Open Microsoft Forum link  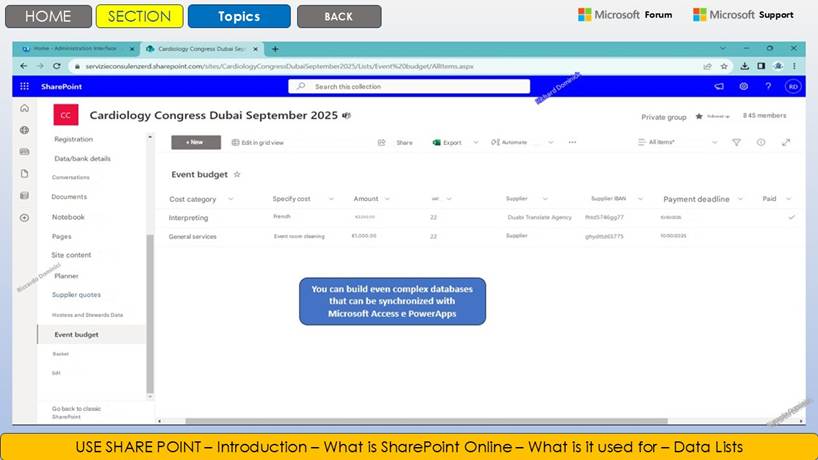(x=625, y=15)
